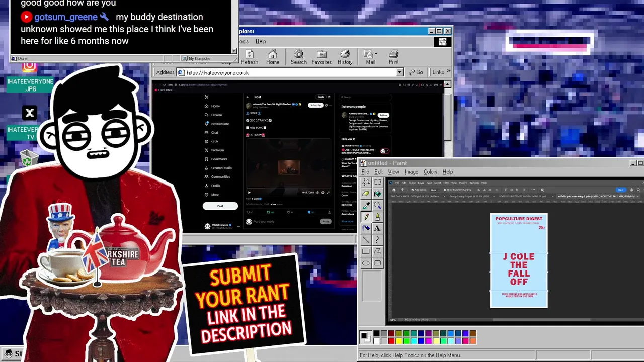Choose the Brush tool in Paint
This screenshot has height=362, width=644.
[x=377, y=217]
